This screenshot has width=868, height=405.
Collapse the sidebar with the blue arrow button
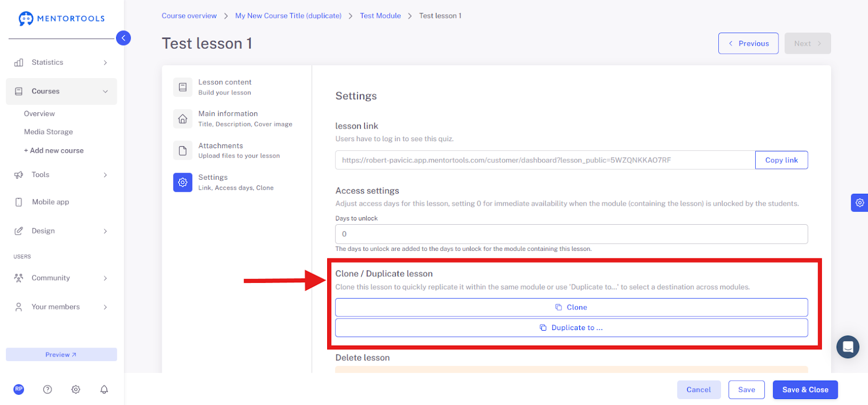coord(124,38)
